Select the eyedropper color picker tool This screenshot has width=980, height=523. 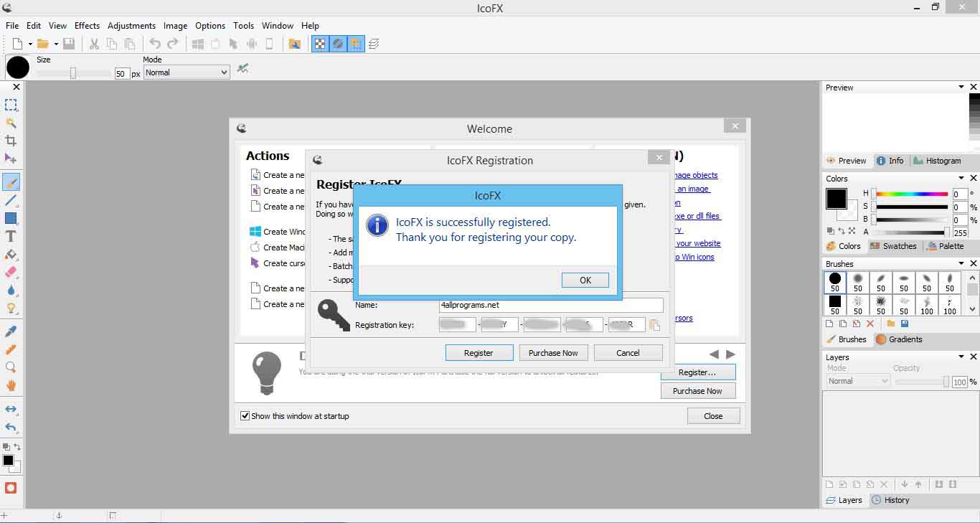click(11, 331)
